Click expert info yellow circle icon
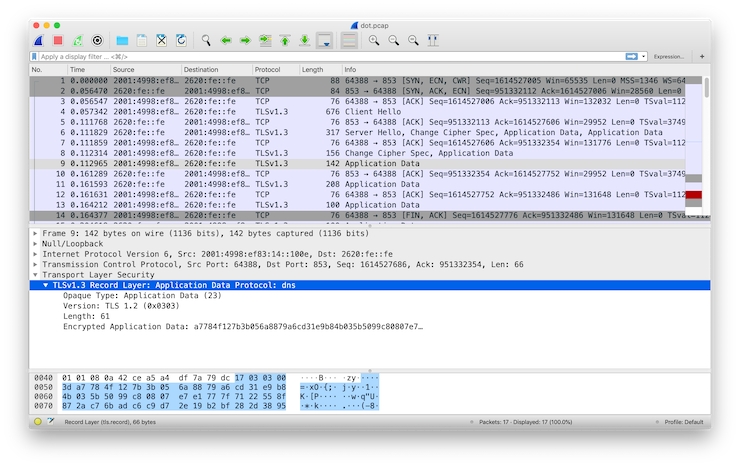Screen dimensions: 740x467 (x=38, y=422)
